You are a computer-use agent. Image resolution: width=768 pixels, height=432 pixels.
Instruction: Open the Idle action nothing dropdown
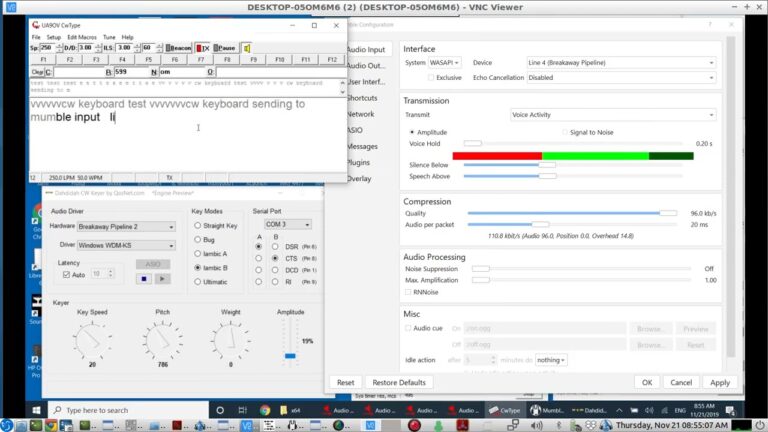551,360
